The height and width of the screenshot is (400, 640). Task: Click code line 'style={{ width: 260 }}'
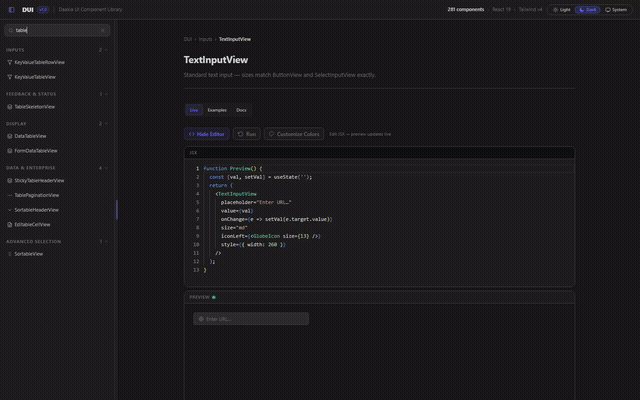pos(253,245)
